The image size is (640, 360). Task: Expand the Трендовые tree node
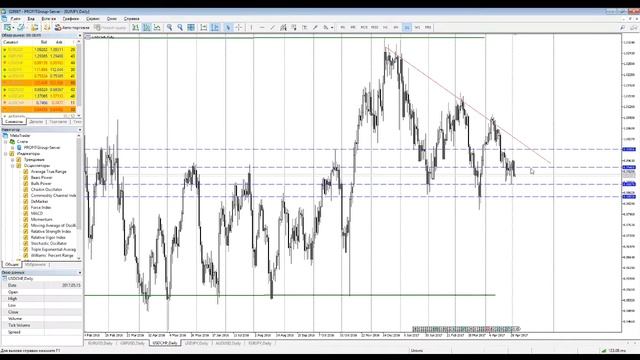pyautogui.click(x=13, y=160)
